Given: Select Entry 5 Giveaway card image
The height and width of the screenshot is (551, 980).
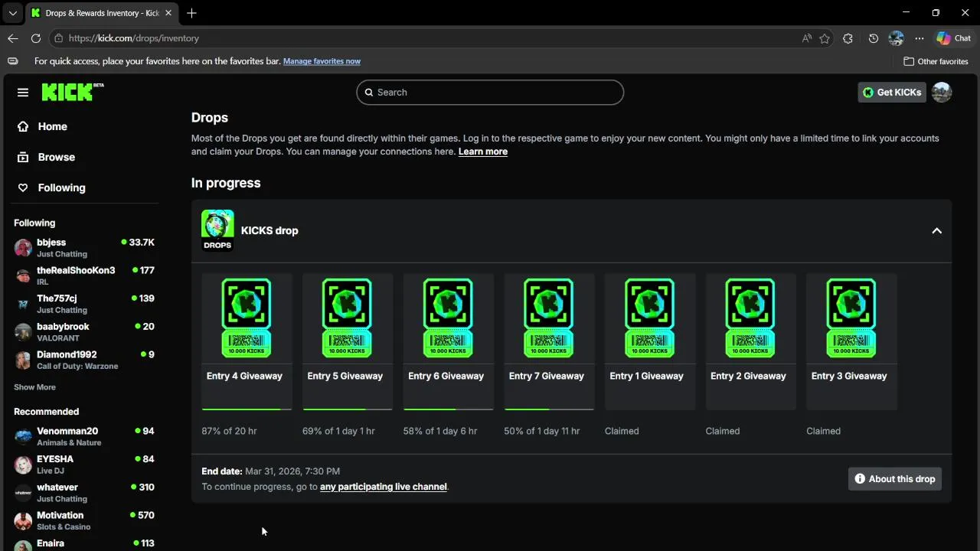Looking at the screenshot, I should point(347,318).
